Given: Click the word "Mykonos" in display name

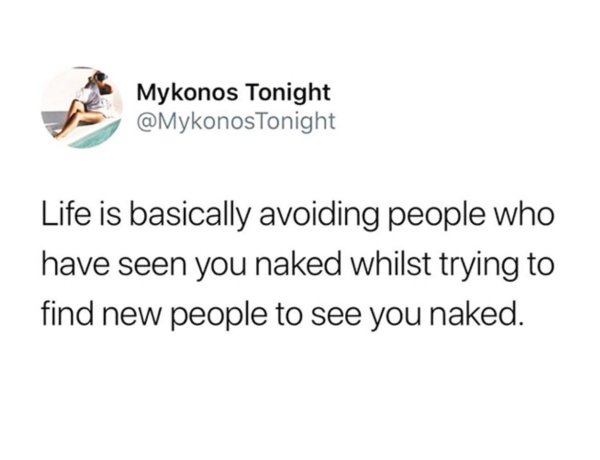Looking at the screenshot, I should click(x=187, y=94).
